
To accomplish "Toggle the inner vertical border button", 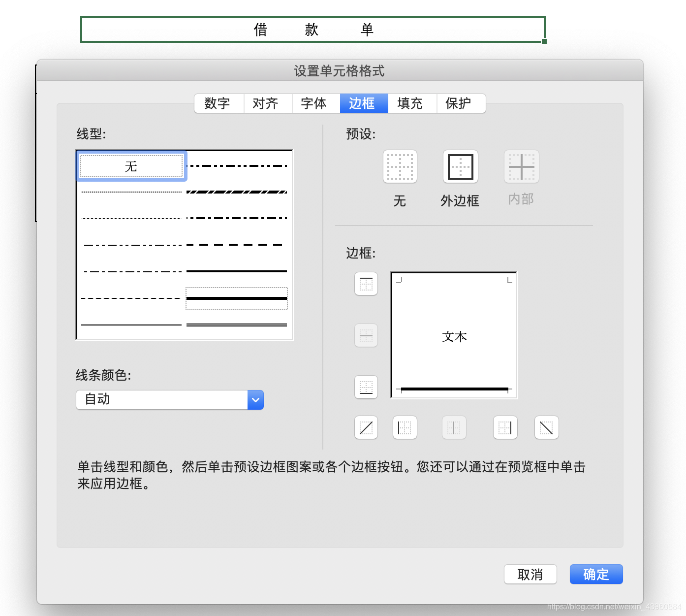I will [454, 427].
